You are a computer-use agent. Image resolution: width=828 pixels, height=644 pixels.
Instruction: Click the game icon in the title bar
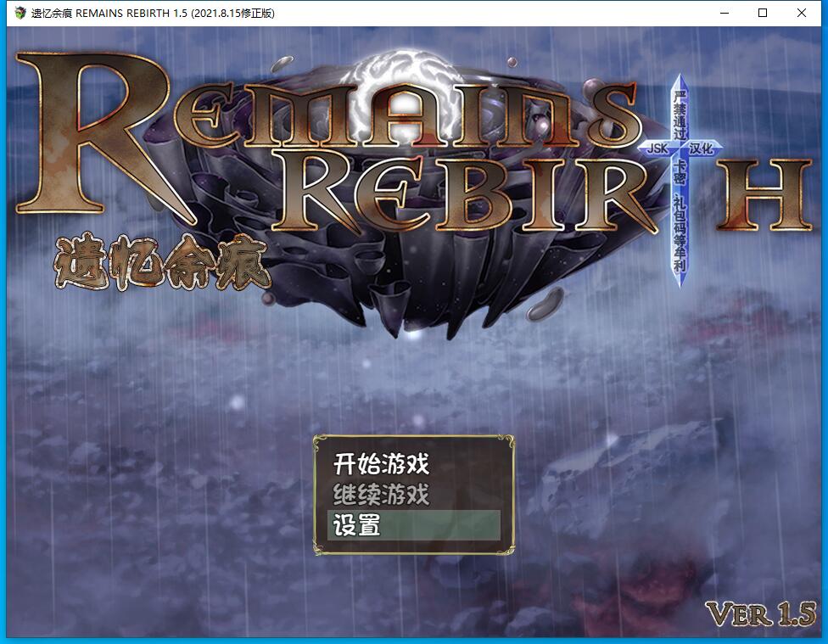[x=20, y=14]
